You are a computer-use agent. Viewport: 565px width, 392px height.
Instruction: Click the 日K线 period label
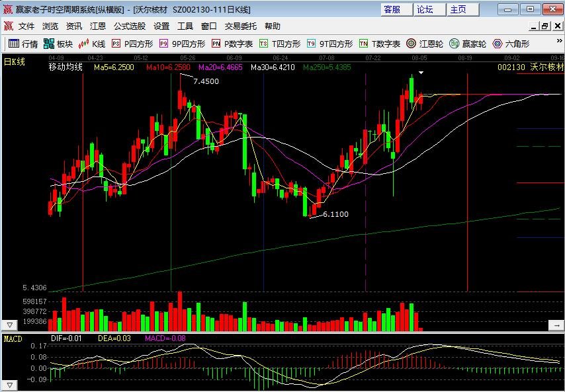(x=15, y=62)
